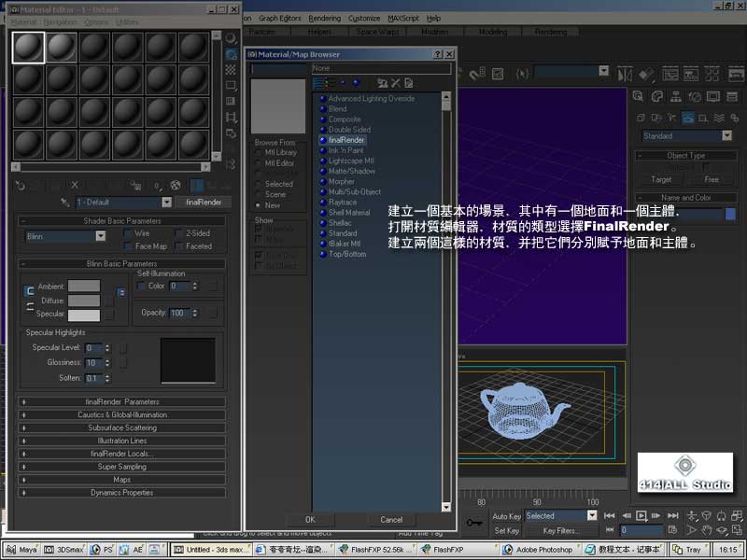
Task: Select the Geometry category icon
Action: pyautogui.click(x=641, y=118)
